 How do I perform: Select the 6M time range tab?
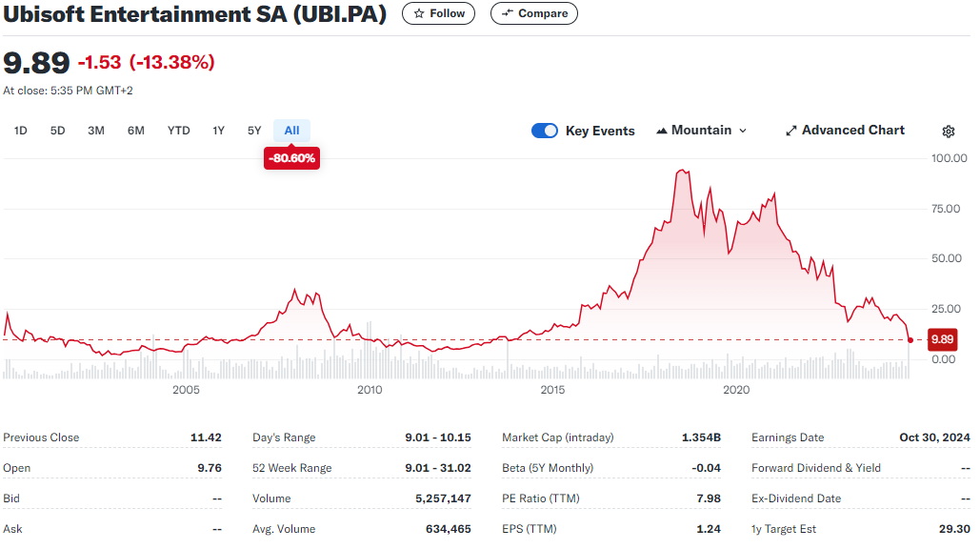point(135,131)
